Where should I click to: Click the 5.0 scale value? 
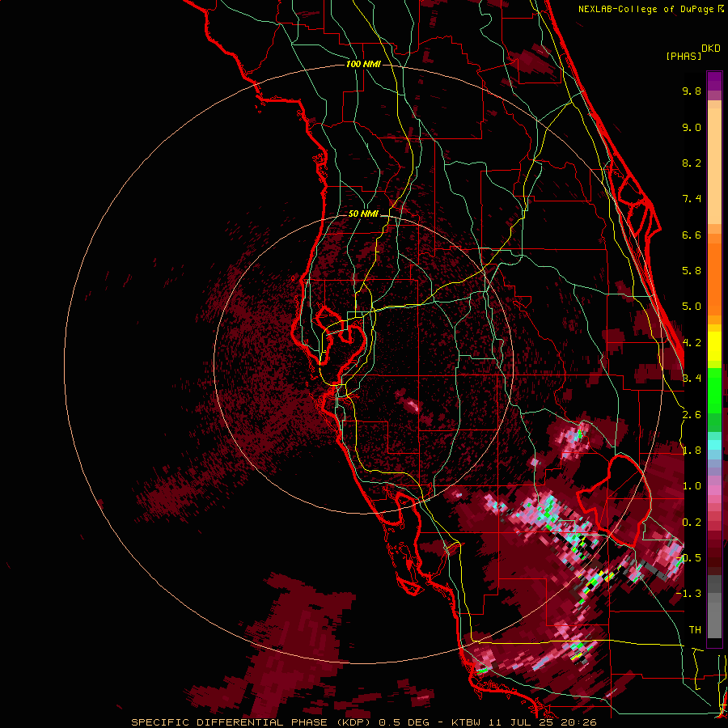pos(692,307)
